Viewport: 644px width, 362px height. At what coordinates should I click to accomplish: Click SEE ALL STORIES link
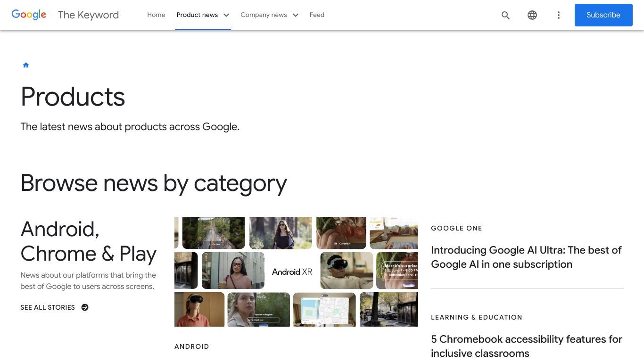click(x=48, y=307)
